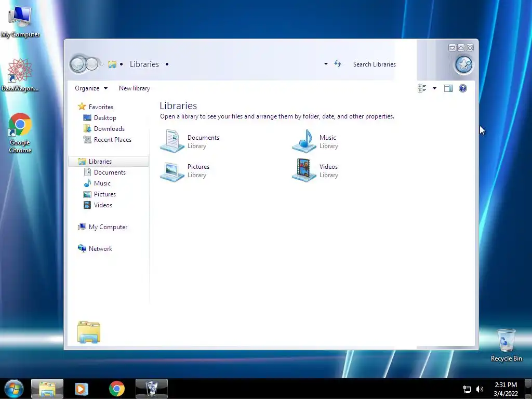Select the Music library icon
Image resolution: width=532 pixels, height=399 pixels.
click(x=304, y=141)
